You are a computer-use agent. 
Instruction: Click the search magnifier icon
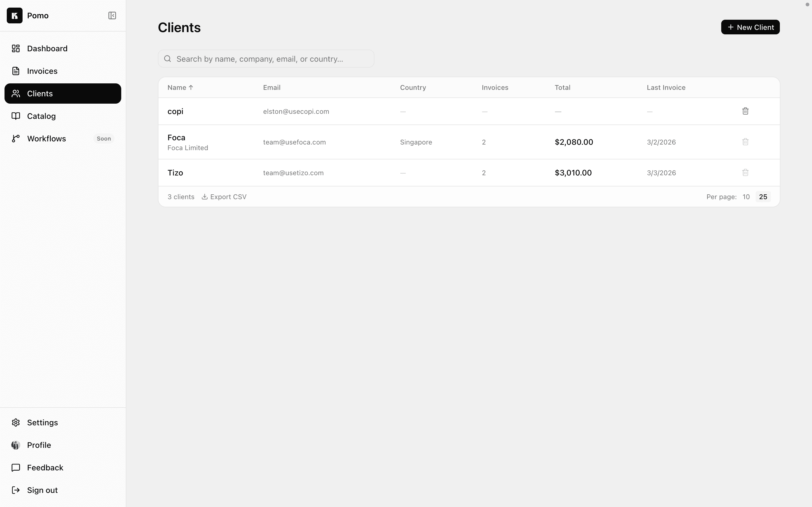[x=167, y=59]
